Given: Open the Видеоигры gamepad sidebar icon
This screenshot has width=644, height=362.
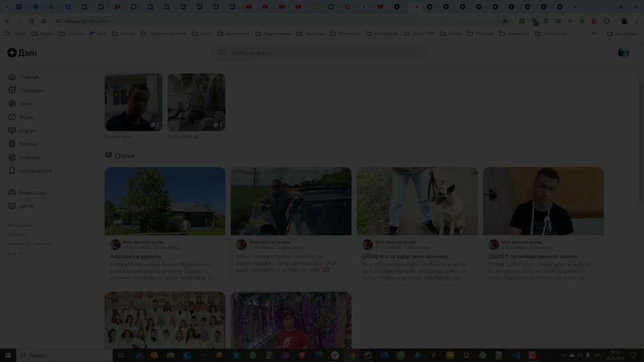Looking at the screenshot, I should pyautogui.click(x=12, y=193).
